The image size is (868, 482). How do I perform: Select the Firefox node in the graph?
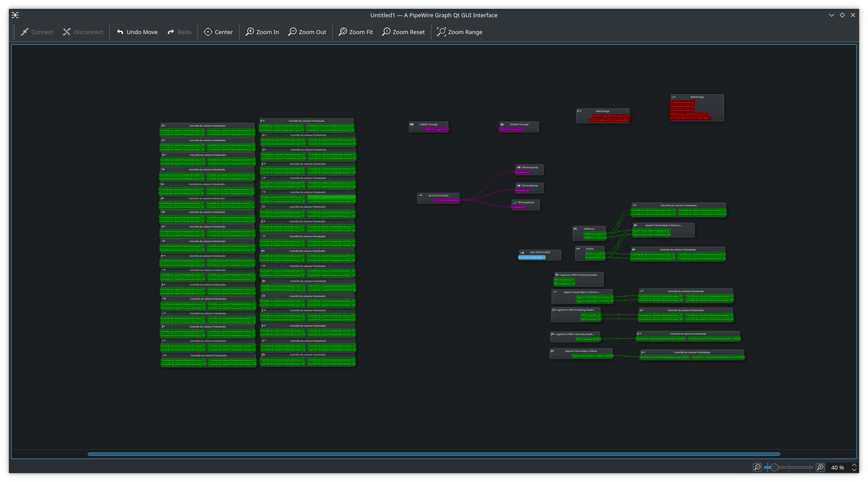coord(590,249)
